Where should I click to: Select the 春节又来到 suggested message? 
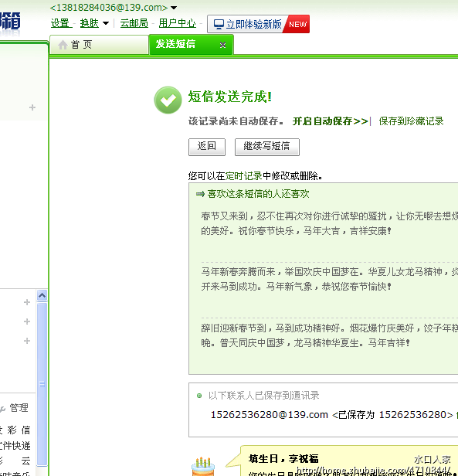click(x=329, y=224)
